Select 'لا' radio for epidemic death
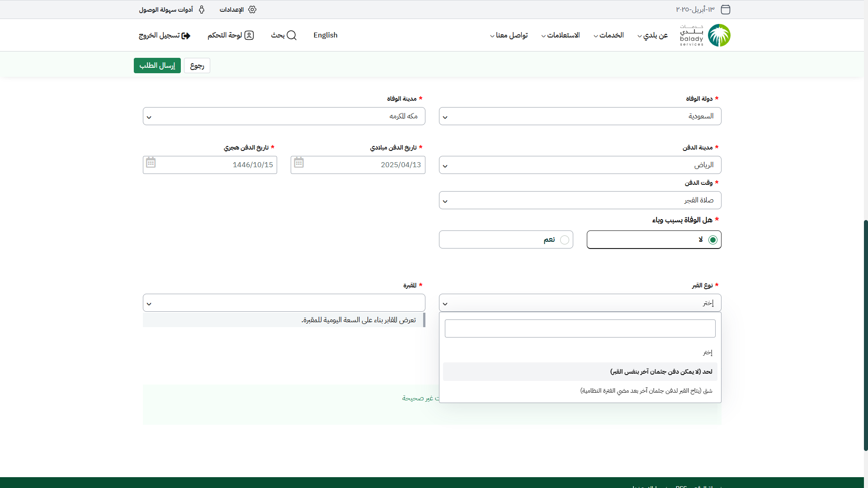 pyautogui.click(x=713, y=240)
